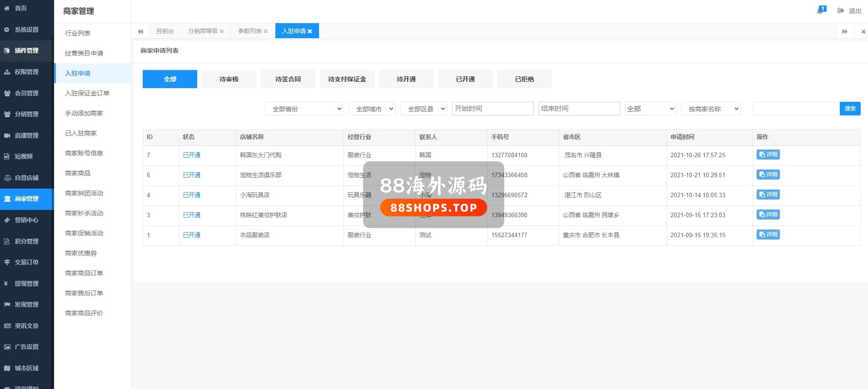
Task: Click the notification bell icon
Action: coord(820,10)
